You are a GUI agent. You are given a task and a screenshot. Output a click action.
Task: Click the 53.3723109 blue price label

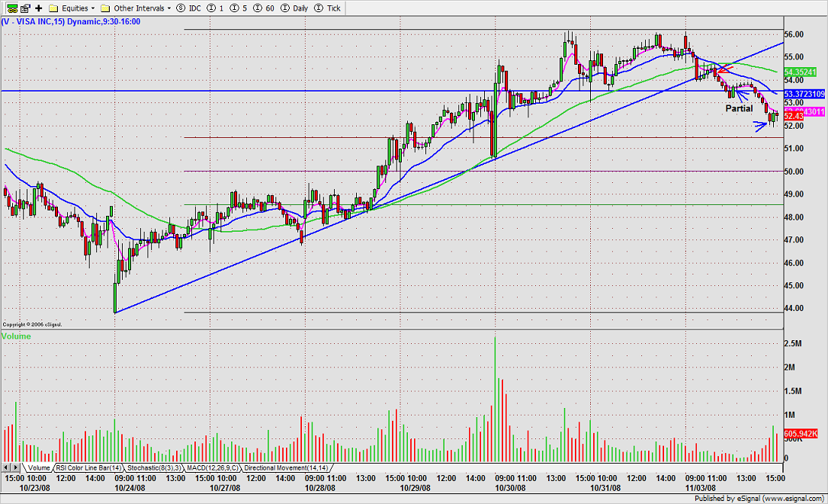pyautogui.click(x=804, y=94)
